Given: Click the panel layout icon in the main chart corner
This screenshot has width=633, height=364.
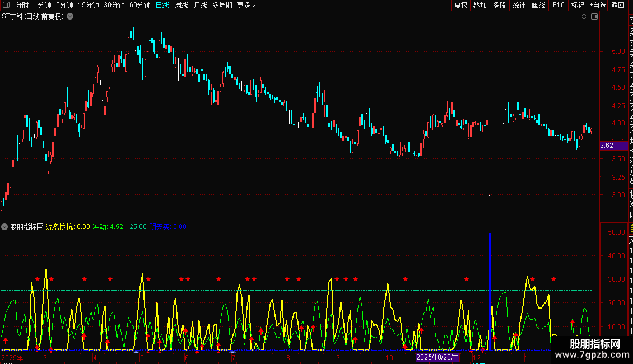Looking at the screenshot, I should [594, 17].
